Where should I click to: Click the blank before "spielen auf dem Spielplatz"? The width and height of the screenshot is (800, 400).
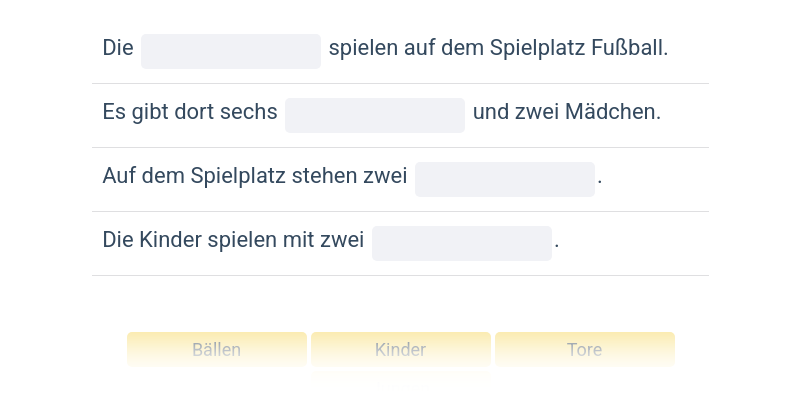pos(231,51)
